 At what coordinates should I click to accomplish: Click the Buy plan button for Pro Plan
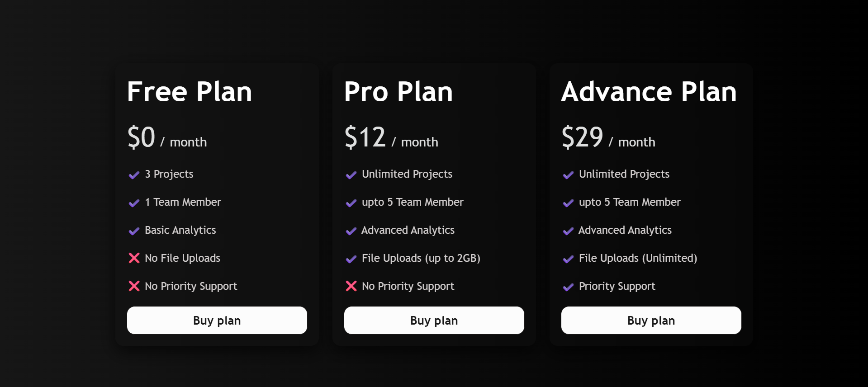(434, 320)
